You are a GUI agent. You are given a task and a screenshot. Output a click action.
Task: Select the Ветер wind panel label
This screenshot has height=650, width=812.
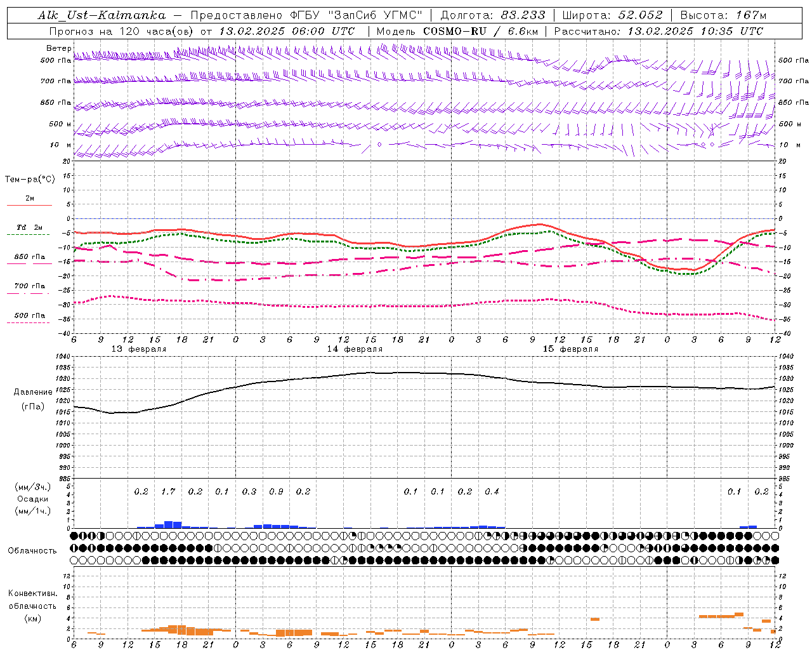coord(58,48)
